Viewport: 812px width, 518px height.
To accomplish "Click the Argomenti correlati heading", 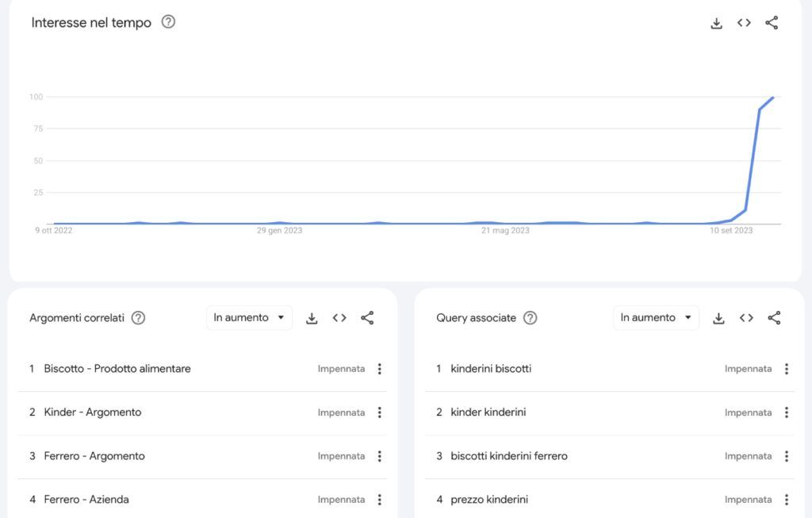I will pos(77,317).
